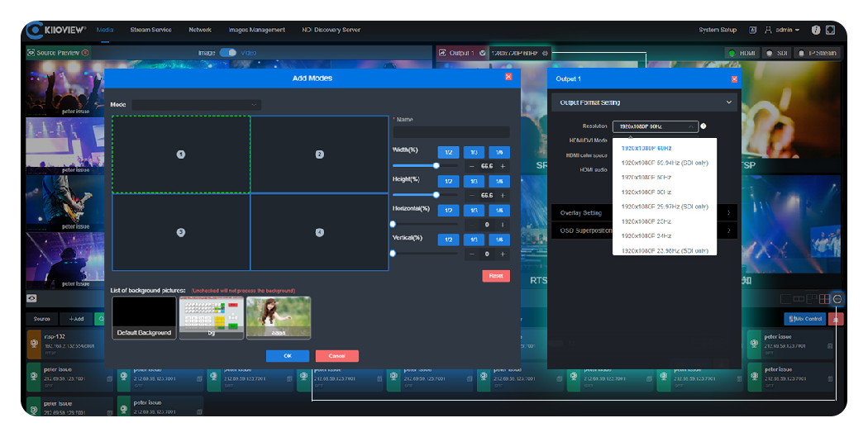Screen dimensions: 868x437
Task: Click the Width percentage slider handle
Action: (436, 166)
